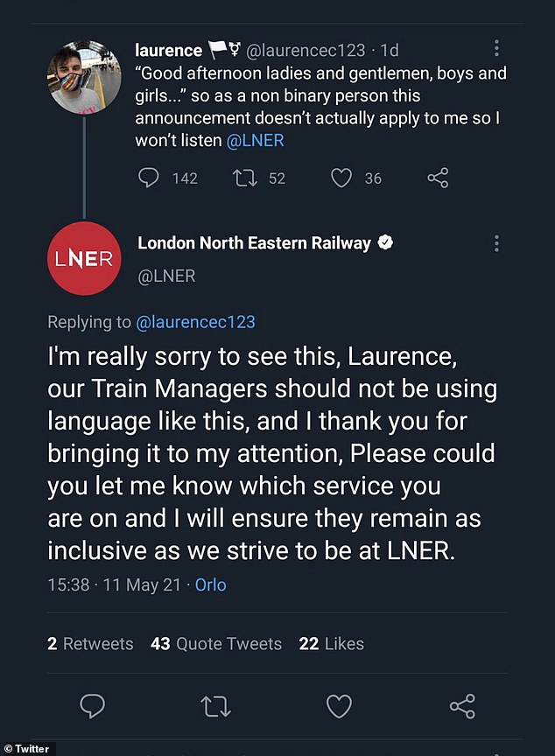Viewport: 555px width, 756px height.
Task: Share laurence's tweet via share icon
Action: (438, 178)
